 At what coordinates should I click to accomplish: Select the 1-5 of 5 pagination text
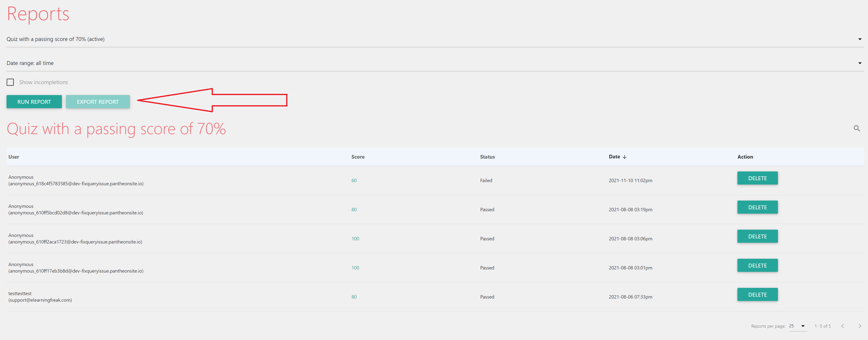(823, 326)
